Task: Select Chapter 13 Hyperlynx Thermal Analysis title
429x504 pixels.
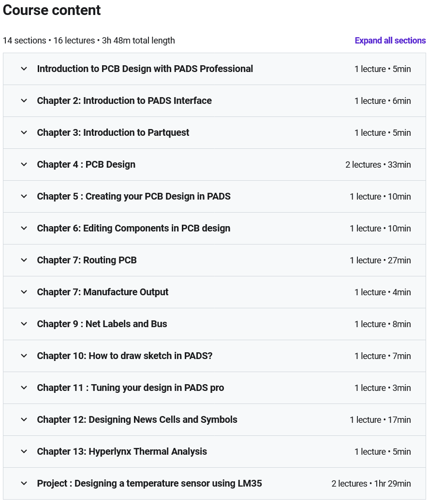Action: [x=122, y=451]
